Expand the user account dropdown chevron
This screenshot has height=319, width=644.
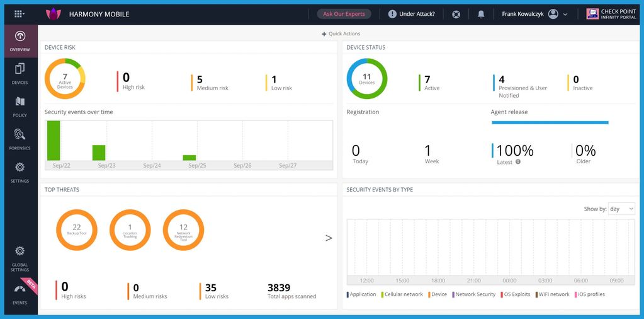click(565, 14)
